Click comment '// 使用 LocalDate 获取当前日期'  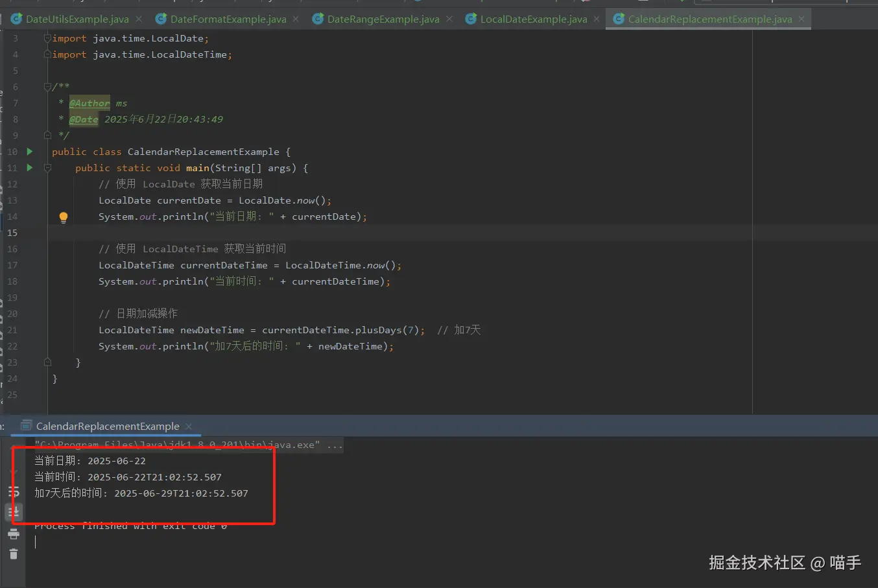[180, 184]
